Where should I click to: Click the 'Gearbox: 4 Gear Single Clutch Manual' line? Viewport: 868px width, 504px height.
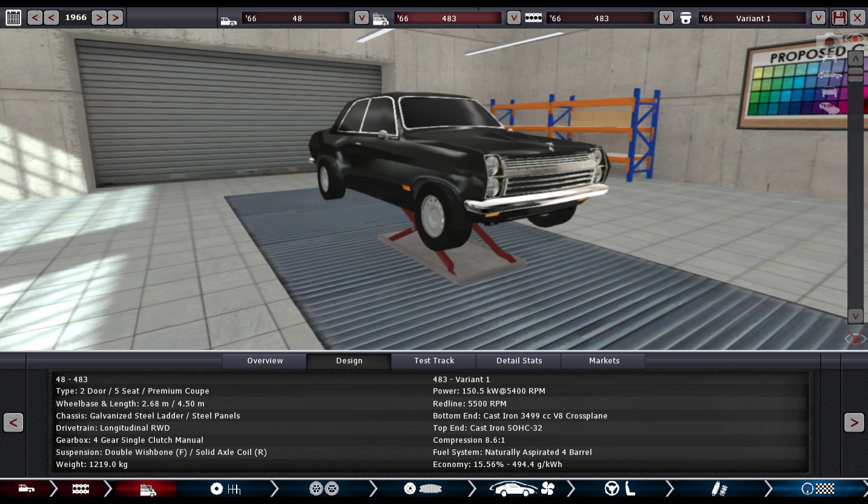(130, 440)
